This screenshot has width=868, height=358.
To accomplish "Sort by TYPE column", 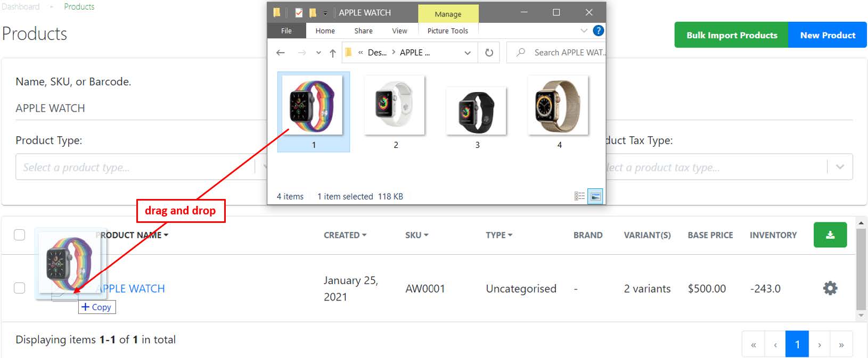I will 499,235.
